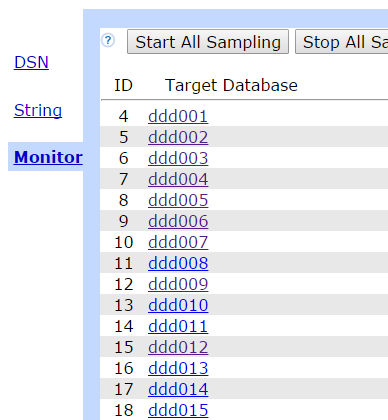Viewport: 388px width, 420px height.
Task: Click the help question mark icon
Action: tap(108, 41)
